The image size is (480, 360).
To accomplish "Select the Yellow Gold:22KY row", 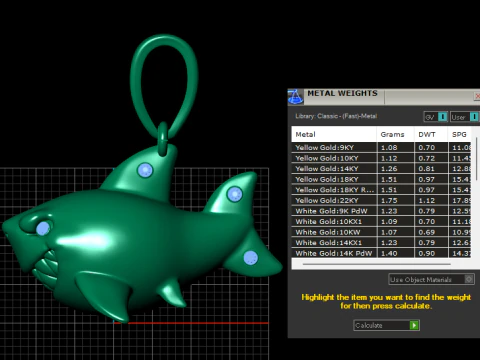I will (381, 200).
